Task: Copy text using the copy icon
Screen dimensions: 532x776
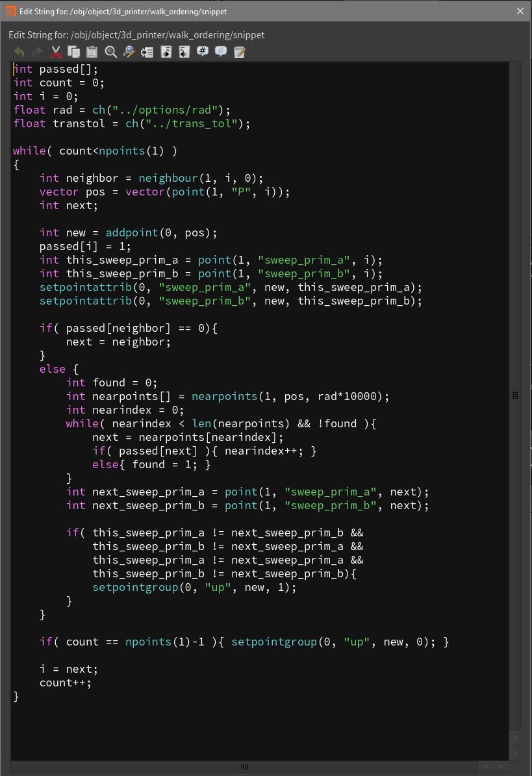Action: coord(74,52)
